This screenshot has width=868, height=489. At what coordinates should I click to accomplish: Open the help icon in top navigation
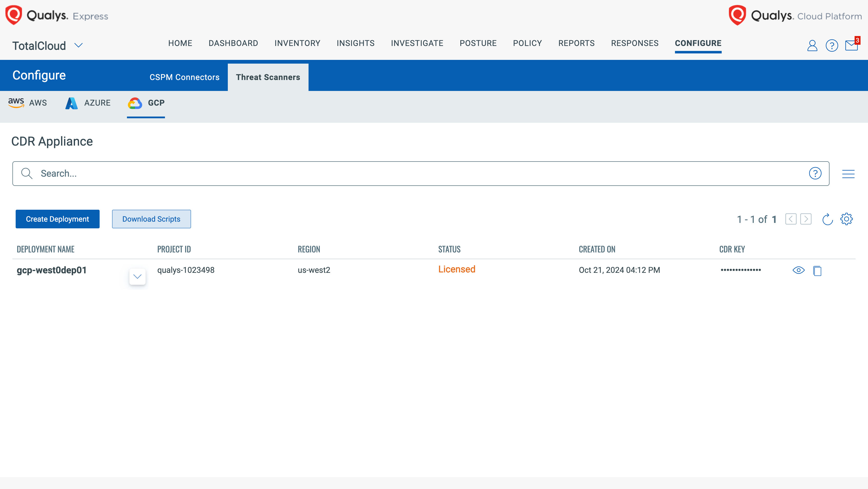pyautogui.click(x=832, y=45)
